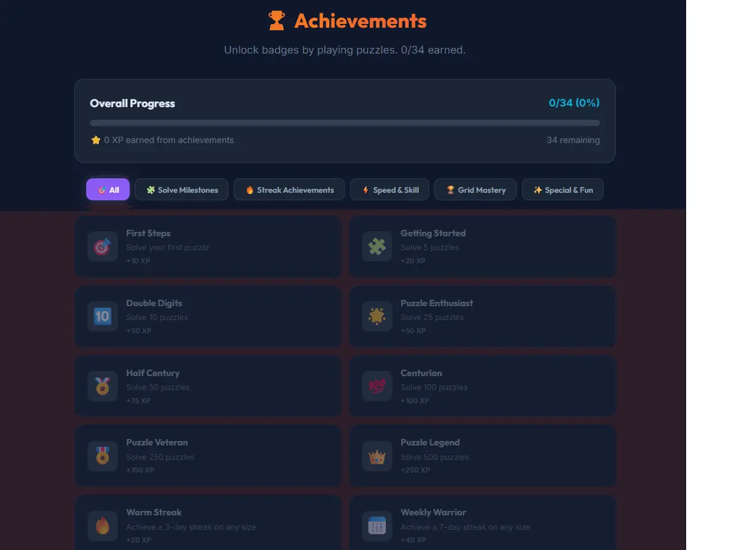Click the First Steps title text

tap(149, 233)
